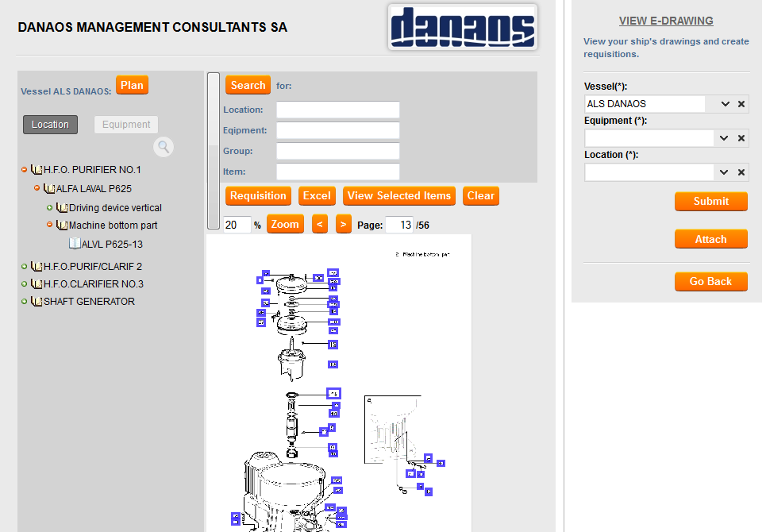Image resolution: width=766 pixels, height=532 pixels.
Task: Collapse the Machine bottom part node
Action: [x=49, y=225]
